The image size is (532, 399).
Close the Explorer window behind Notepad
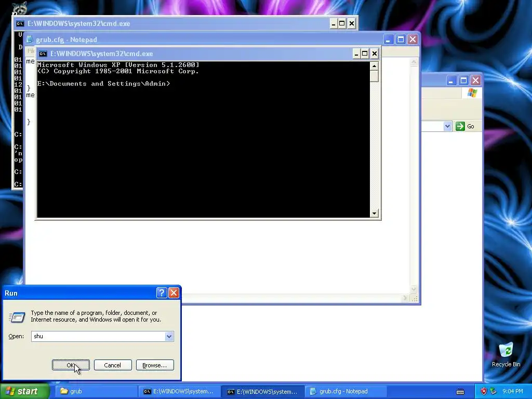click(476, 81)
